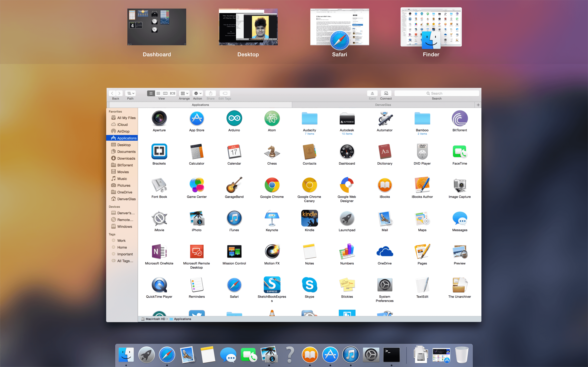
Task: Select the Kindle app icon
Action: point(309,218)
